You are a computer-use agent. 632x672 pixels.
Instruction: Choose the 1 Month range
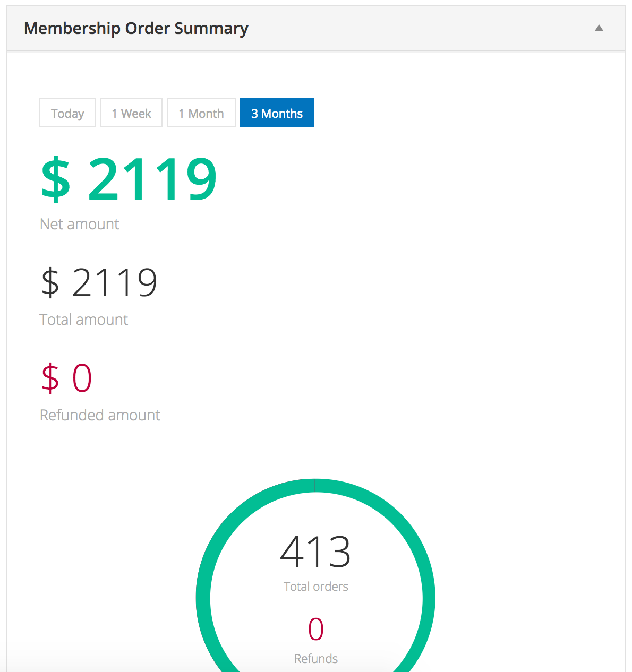point(201,113)
